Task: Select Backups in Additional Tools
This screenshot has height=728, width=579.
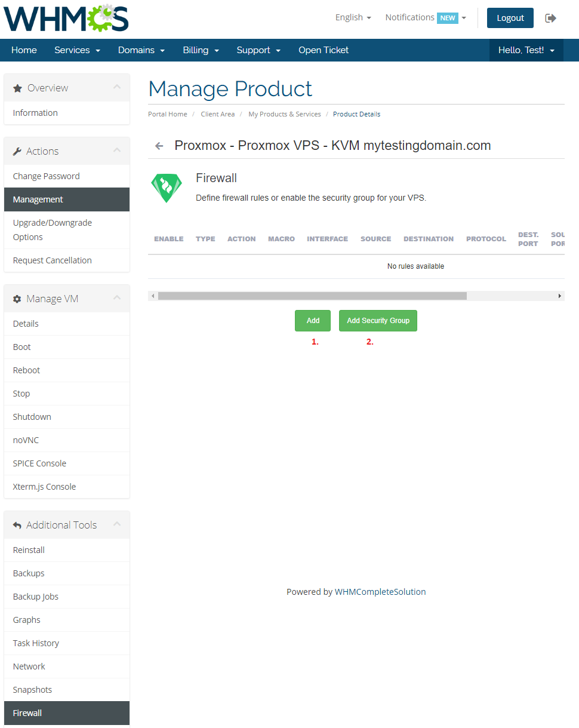Action: pos(67,573)
